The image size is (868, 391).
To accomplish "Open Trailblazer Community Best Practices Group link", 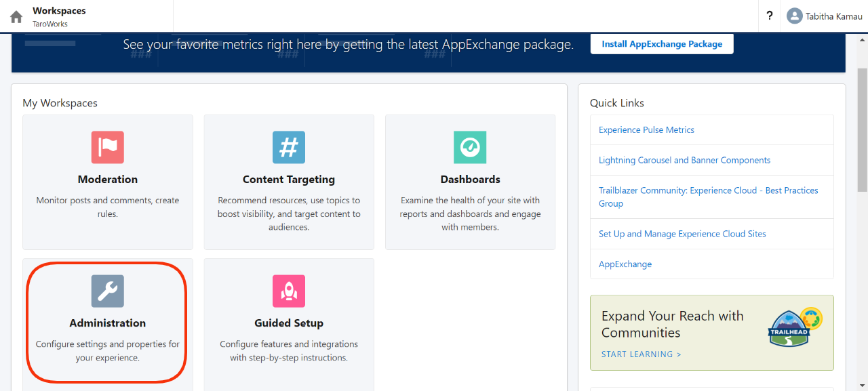I will pos(708,197).
